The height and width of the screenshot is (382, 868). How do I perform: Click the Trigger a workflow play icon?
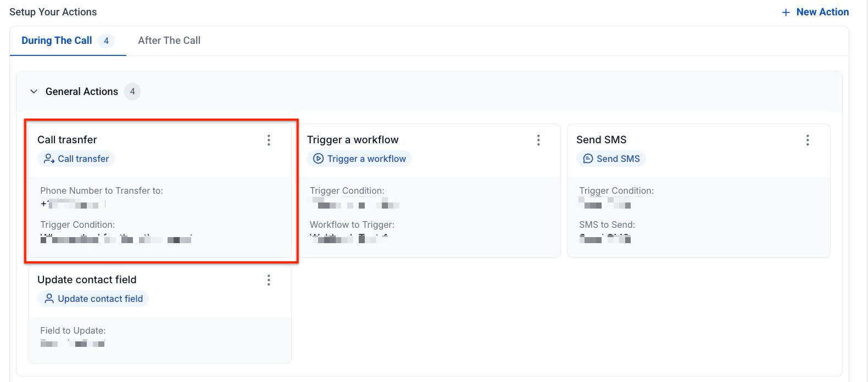(318, 159)
